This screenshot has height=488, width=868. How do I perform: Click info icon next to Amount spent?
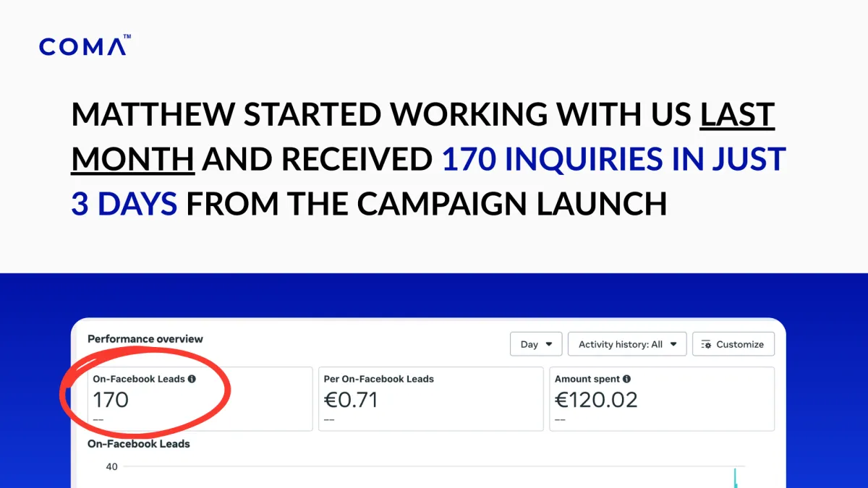point(626,379)
